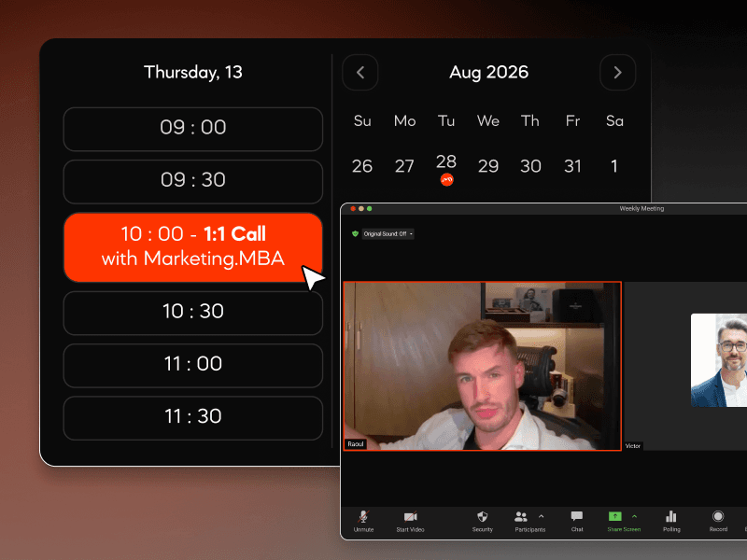Select the 09 : 00 time slot
Screen dimensions: 747x560
[x=193, y=129]
